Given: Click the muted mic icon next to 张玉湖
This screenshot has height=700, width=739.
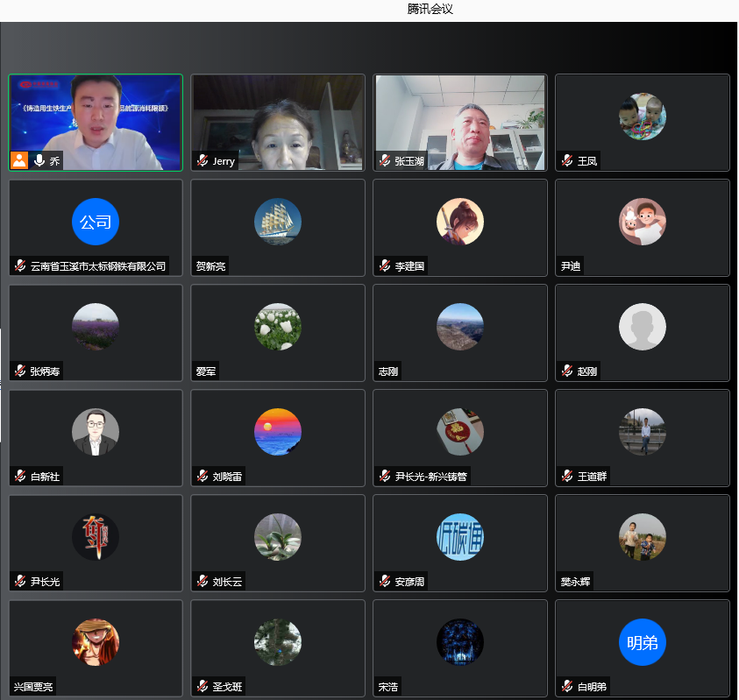Looking at the screenshot, I should (385, 161).
